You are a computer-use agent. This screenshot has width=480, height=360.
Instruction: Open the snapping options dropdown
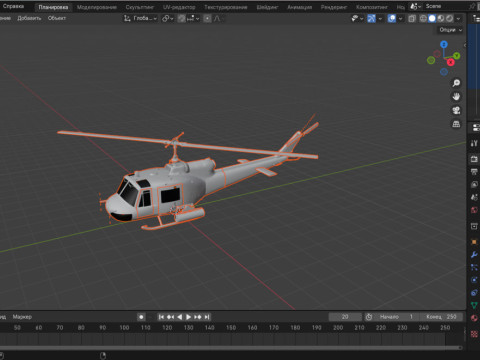click(x=193, y=19)
